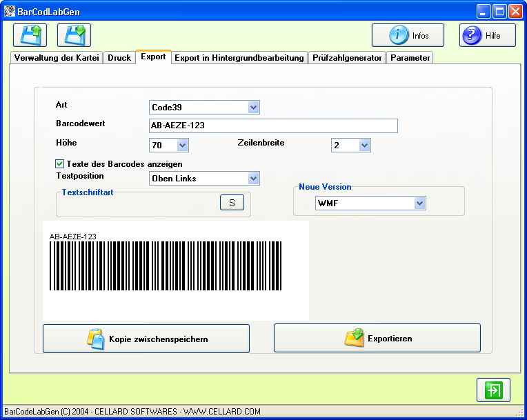Viewport: 527px width, 420px height.
Task: Open Hilfe help button
Action: point(488,35)
